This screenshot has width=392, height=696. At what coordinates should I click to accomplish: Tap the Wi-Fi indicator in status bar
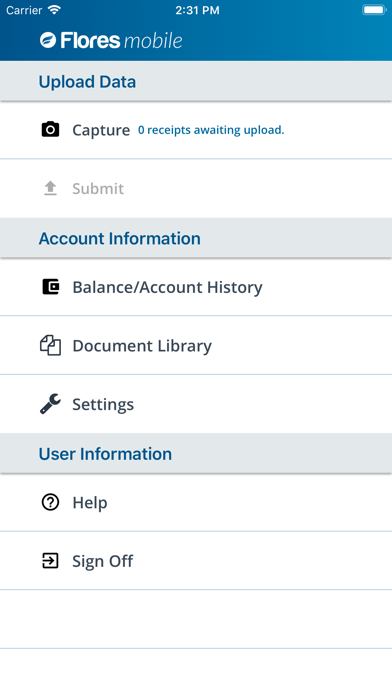coord(54,10)
